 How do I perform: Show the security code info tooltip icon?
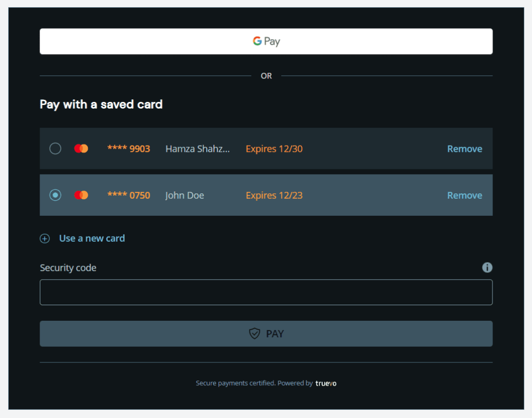[487, 268]
